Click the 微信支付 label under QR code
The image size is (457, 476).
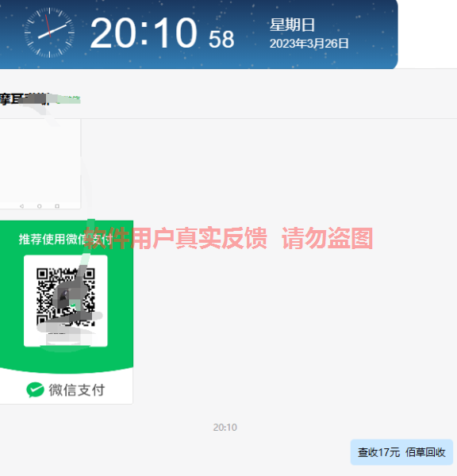pos(77,390)
